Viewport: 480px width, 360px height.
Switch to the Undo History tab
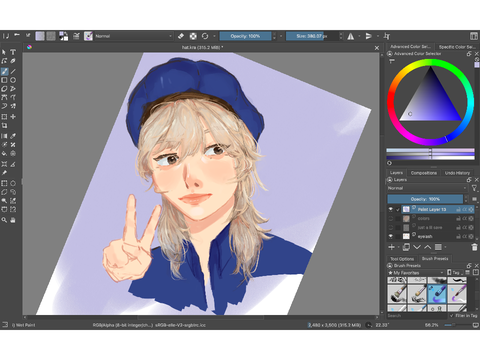coord(457,173)
